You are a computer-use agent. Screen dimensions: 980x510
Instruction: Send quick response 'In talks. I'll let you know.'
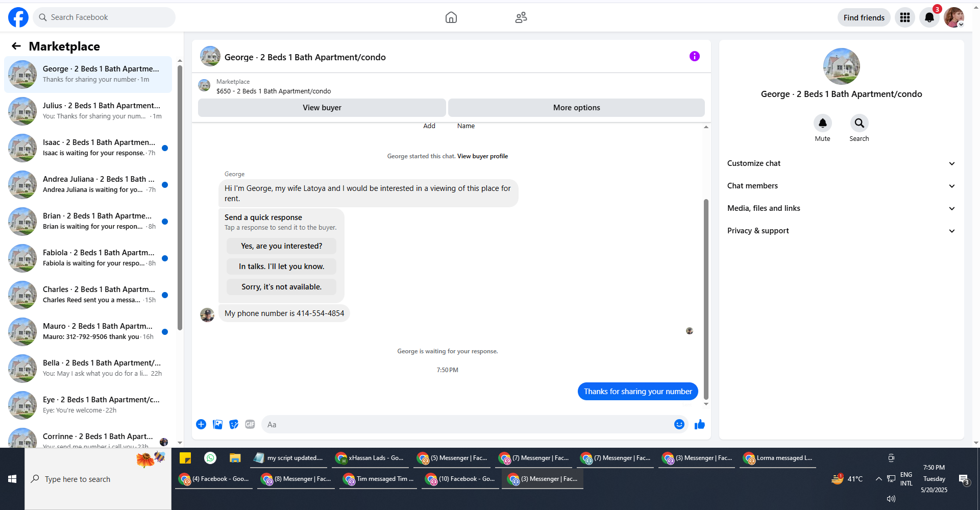[282, 266]
